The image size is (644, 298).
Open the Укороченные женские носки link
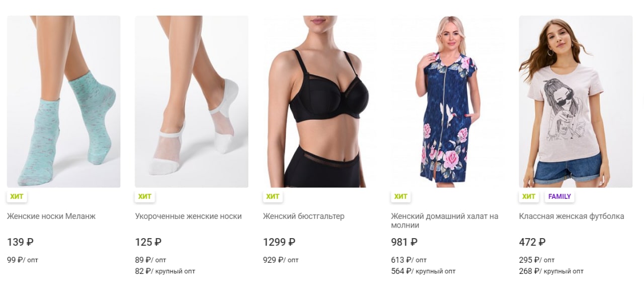coord(188,216)
